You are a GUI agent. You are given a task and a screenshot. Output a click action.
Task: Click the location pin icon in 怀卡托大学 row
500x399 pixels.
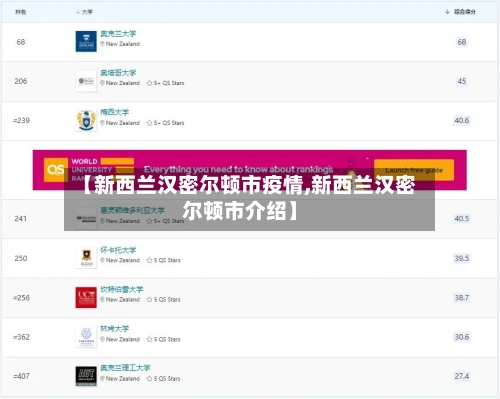point(103,260)
